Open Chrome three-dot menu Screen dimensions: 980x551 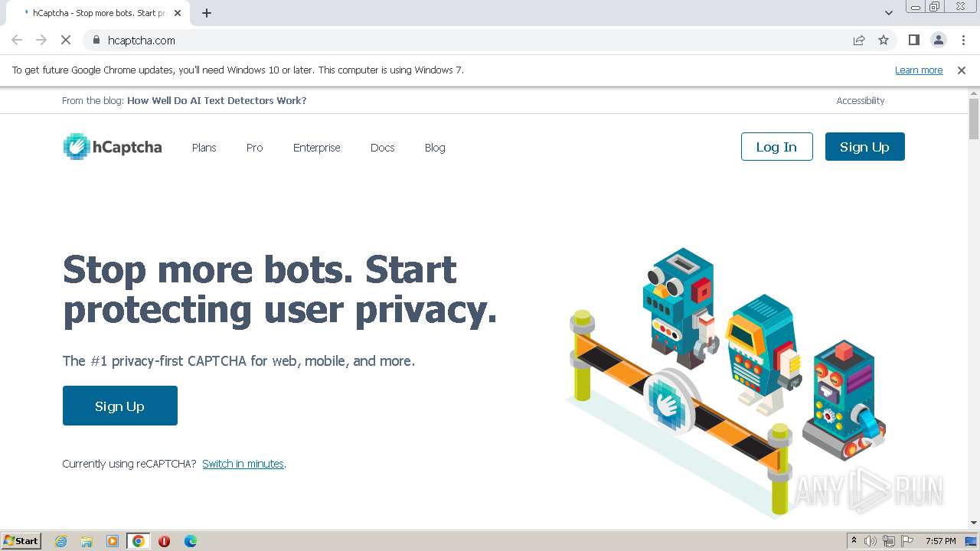[x=963, y=40]
